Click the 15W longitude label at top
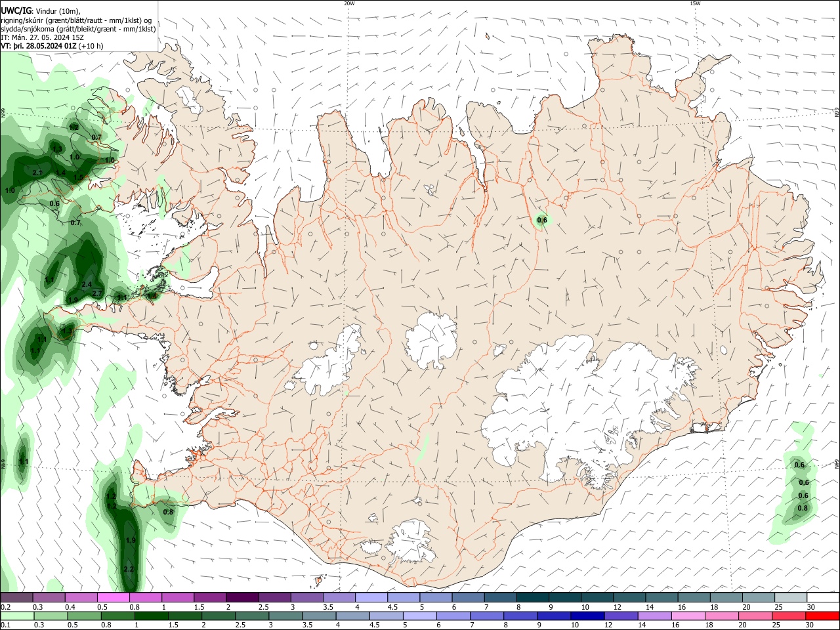This screenshot has width=840, height=630. coord(694,3)
